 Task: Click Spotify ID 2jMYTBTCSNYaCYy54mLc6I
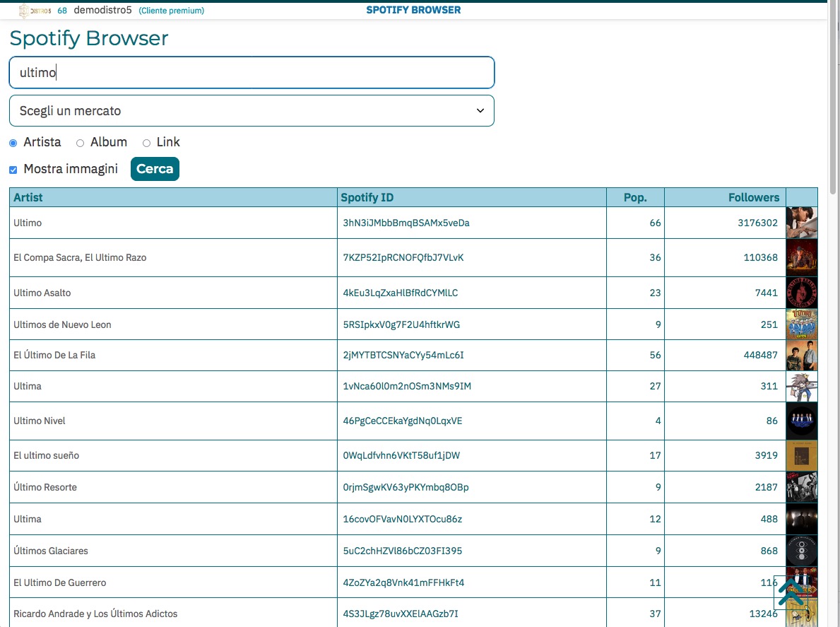[x=403, y=356]
